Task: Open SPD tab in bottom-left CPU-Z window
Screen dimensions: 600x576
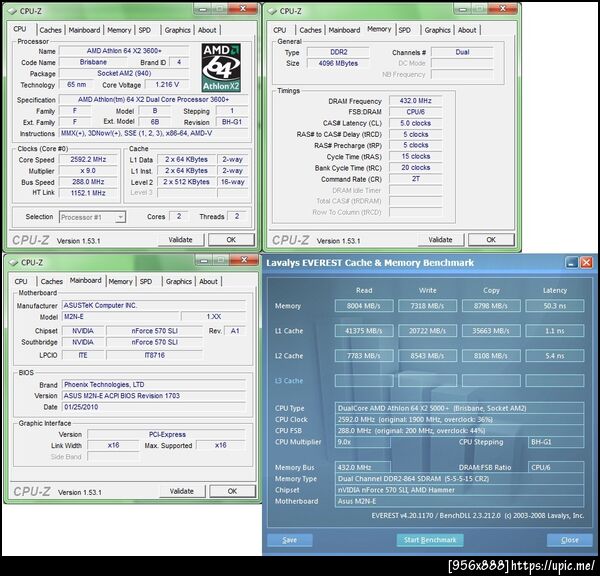Action: tap(146, 281)
